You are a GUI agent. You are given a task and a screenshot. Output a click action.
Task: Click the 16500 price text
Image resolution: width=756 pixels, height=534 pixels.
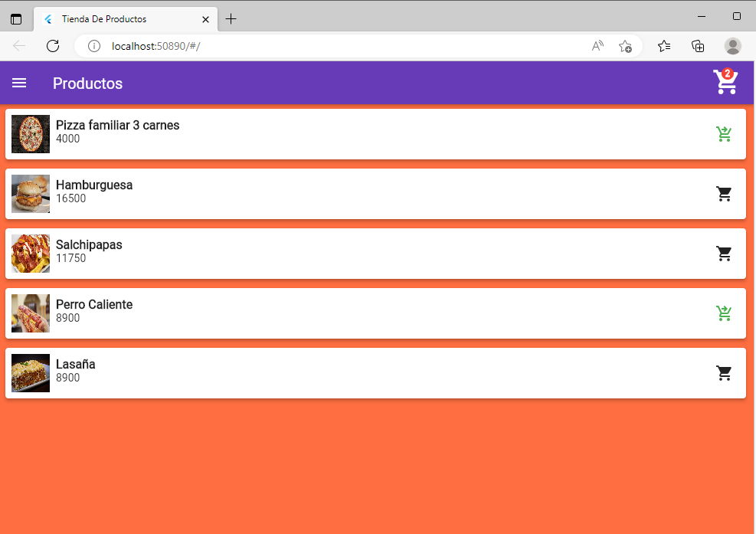(x=71, y=198)
